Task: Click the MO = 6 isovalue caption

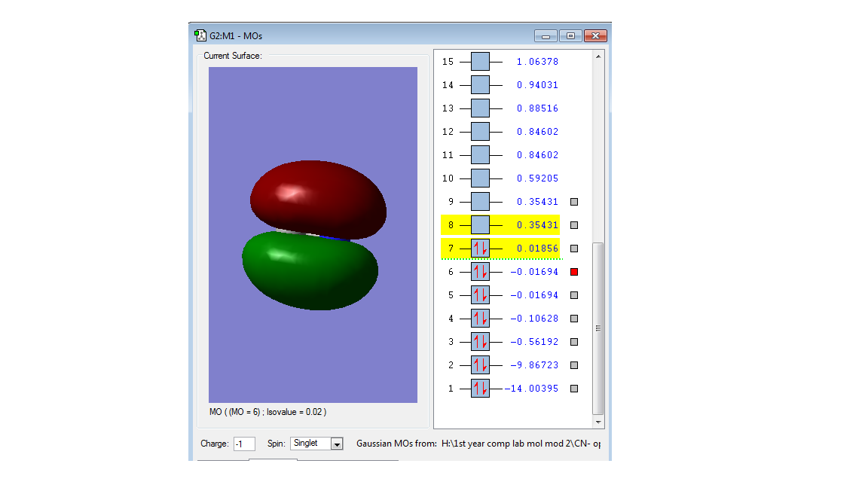Action: [268, 412]
